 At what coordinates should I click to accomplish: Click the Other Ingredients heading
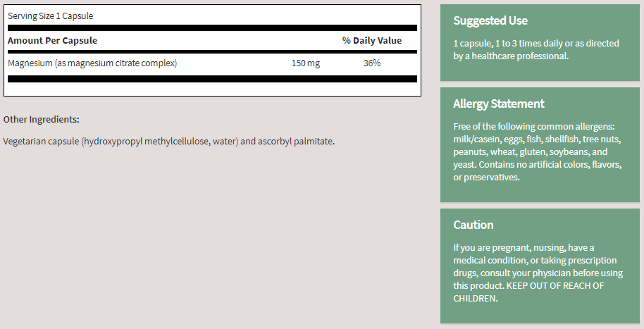[41, 119]
